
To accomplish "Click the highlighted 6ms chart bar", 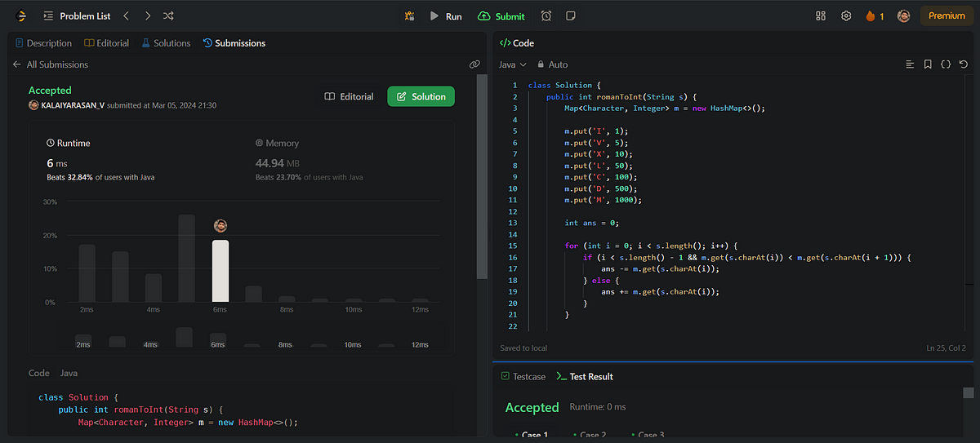I will (x=220, y=271).
